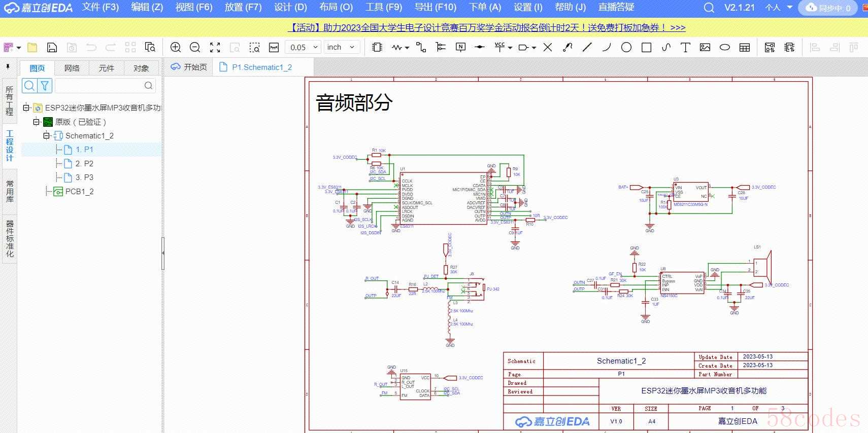Toggle the filter funnel button
Viewport: 868px width, 433px height.
point(45,86)
